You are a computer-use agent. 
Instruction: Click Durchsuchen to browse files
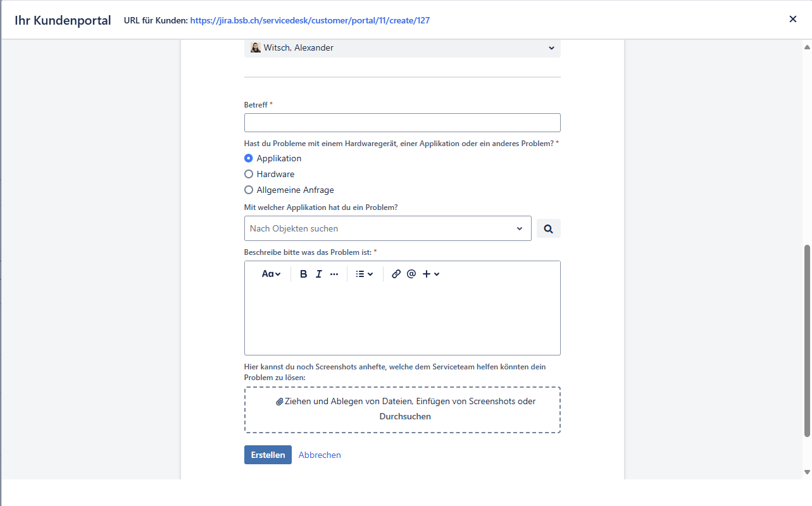click(405, 417)
